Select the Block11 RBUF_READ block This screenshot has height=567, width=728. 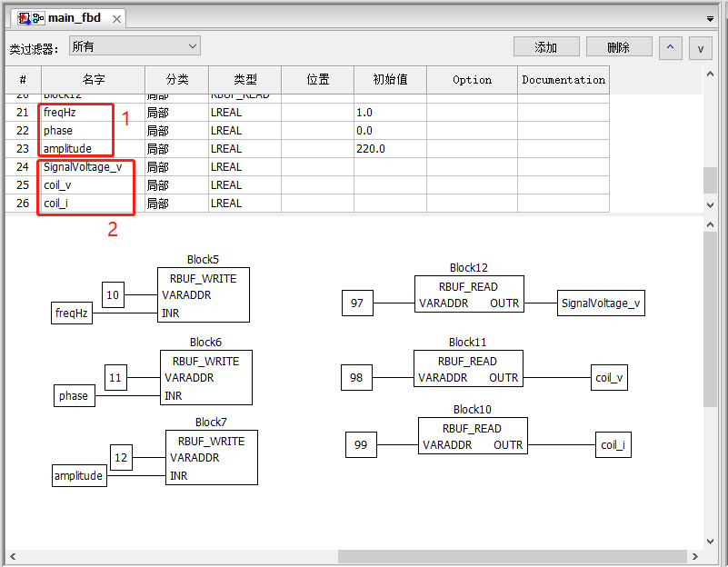(x=468, y=368)
